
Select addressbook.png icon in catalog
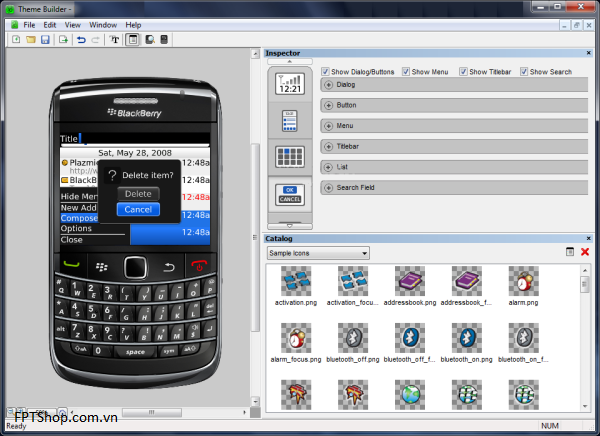pos(410,281)
